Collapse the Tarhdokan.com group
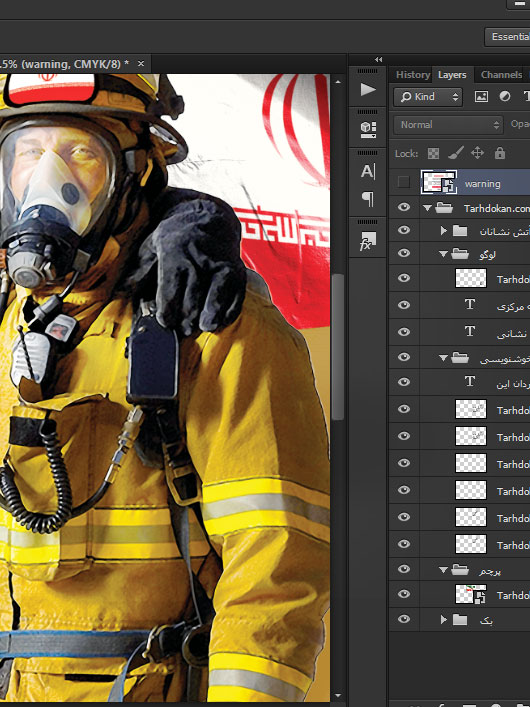This screenshot has width=530, height=707. pos(427,208)
